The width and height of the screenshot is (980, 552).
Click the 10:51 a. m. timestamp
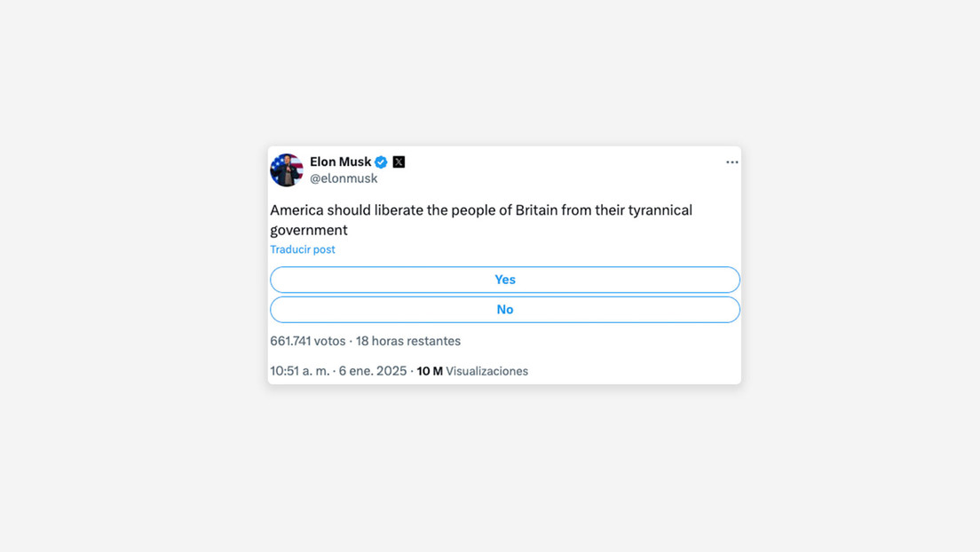coord(300,371)
